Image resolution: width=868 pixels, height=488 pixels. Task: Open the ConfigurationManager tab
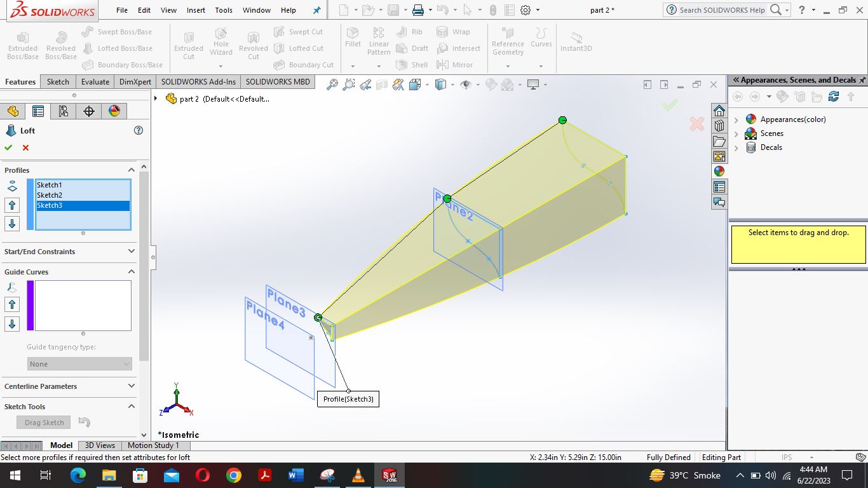(64, 111)
